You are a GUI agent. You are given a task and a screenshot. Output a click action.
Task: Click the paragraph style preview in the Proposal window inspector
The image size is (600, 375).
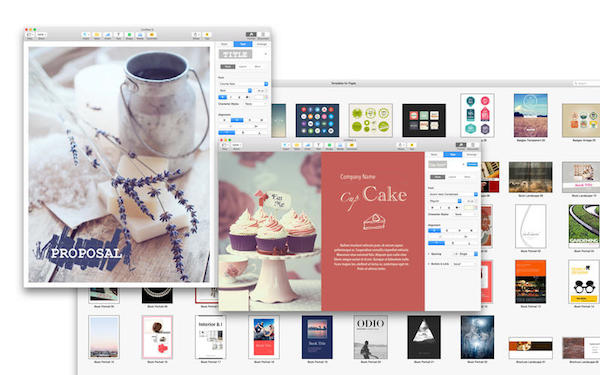pos(235,54)
